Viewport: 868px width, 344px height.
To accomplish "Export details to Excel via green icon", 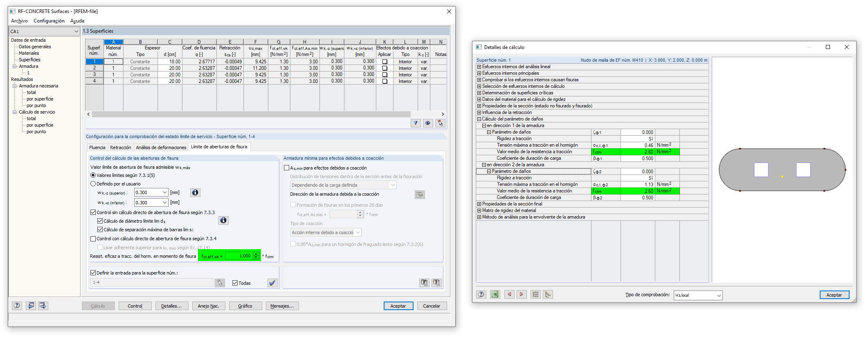I will [495, 294].
